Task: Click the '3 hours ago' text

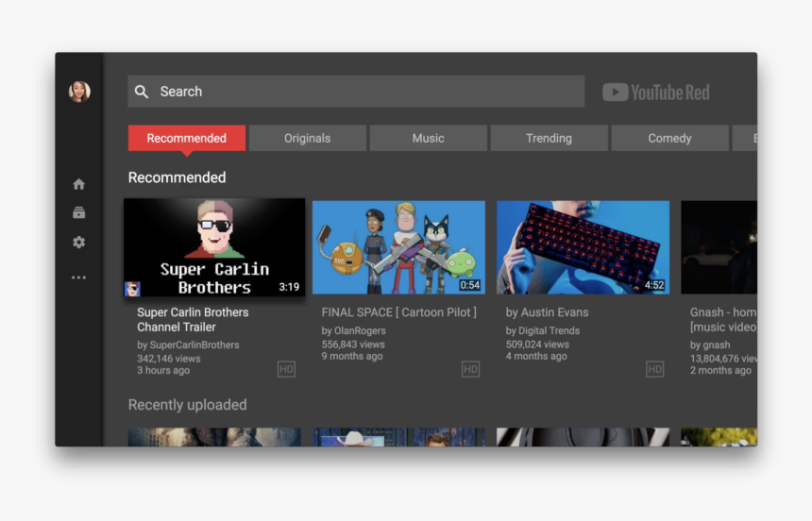Action: point(163,370)
